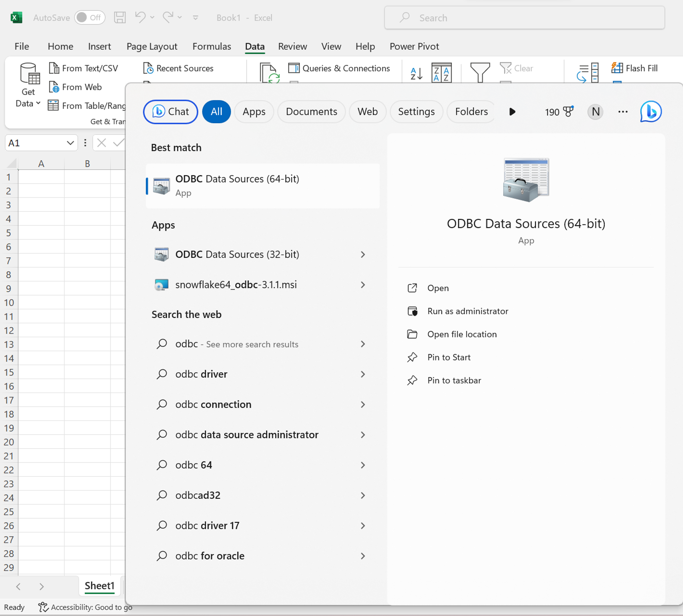Click the 190 rewards trophy icon
The image size is (683, 616).
[569, 111]
